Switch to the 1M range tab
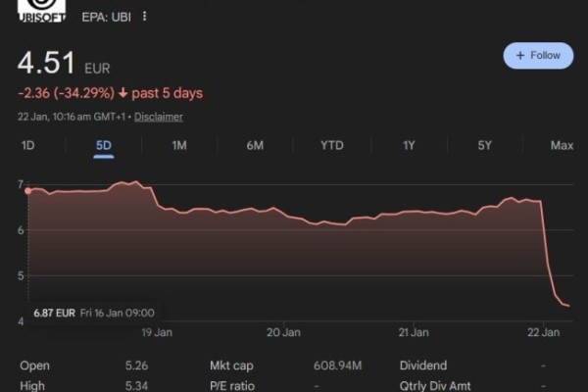Screen dimensions: 588x392 179,146
